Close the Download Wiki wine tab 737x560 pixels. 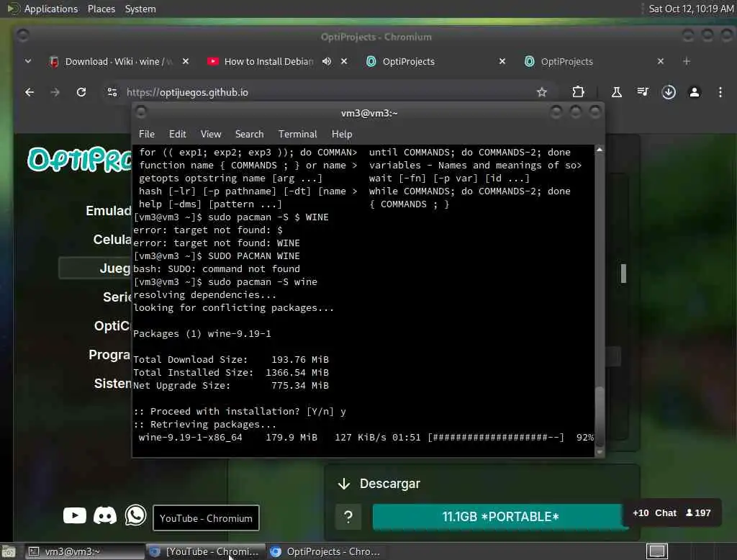[186, 62]
